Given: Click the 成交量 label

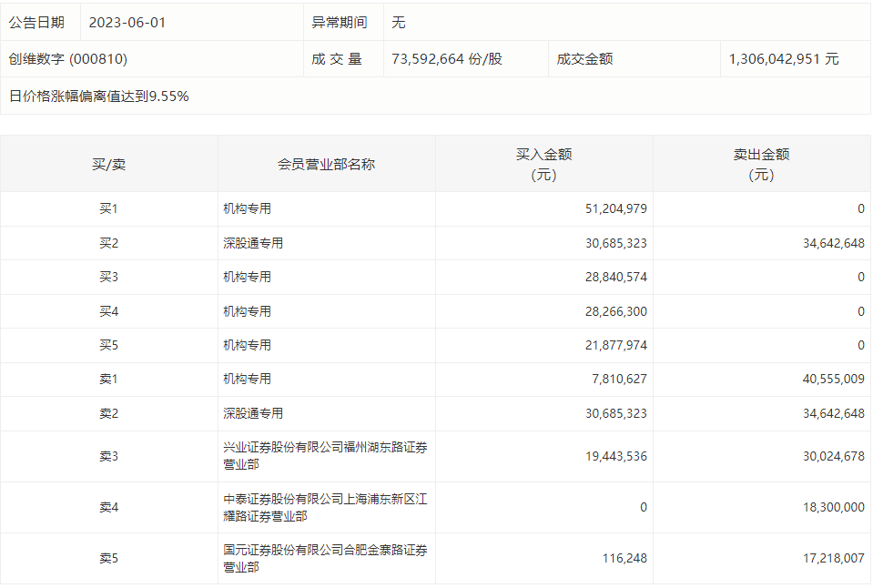Looking at the screenshot, I should tap(337, 59).
